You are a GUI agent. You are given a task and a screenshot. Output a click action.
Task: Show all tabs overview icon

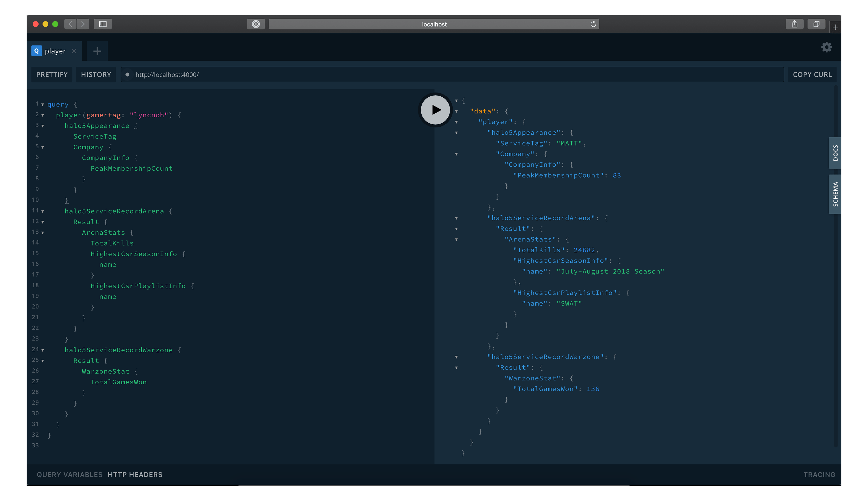pyautogui.click(x=816, y=24)
